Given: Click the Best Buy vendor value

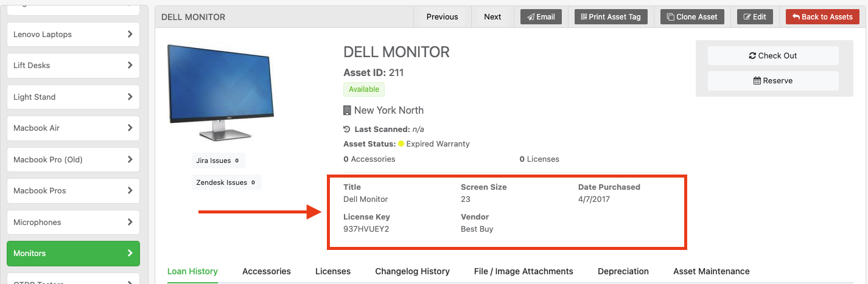Looking at the screenshot, I should [x=477, y=229].
